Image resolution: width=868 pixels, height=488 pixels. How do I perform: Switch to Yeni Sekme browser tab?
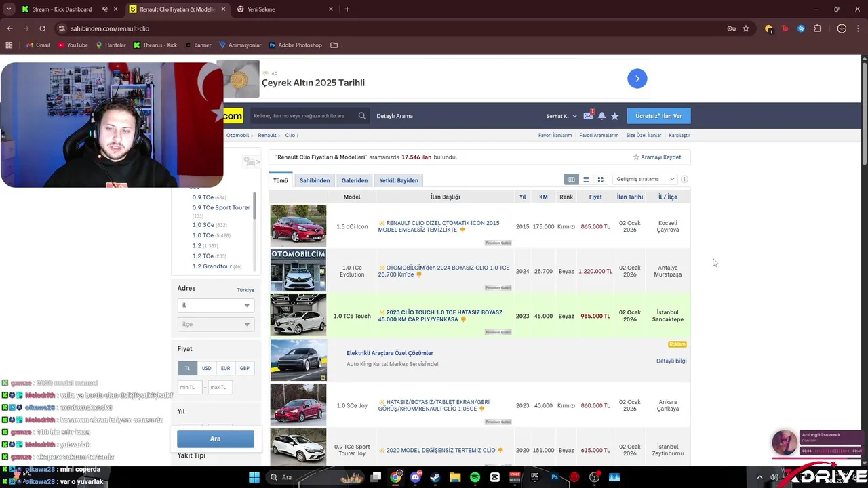pyautogui.click(x=286, y=9)
